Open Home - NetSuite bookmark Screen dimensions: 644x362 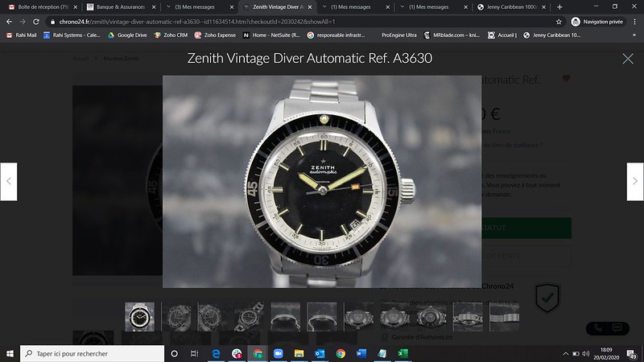pos(271,35)
